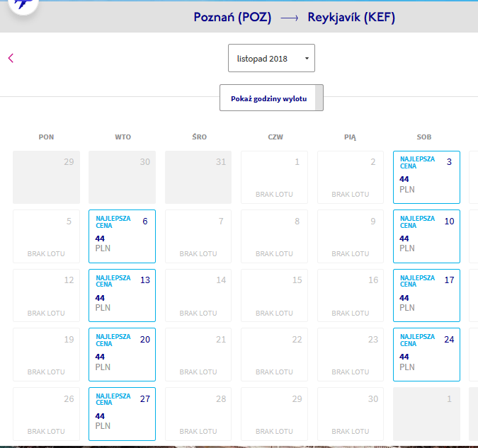The width and height of the screenshot is (478, 448).
Task: Click the route arrow between airports
Action: point(290,18)
